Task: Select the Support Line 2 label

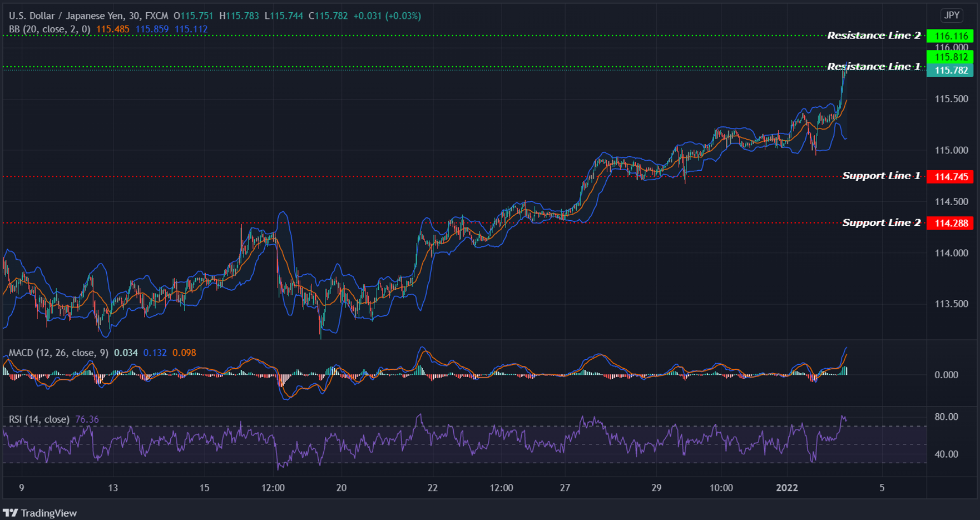Action: (x=881, y=222)
